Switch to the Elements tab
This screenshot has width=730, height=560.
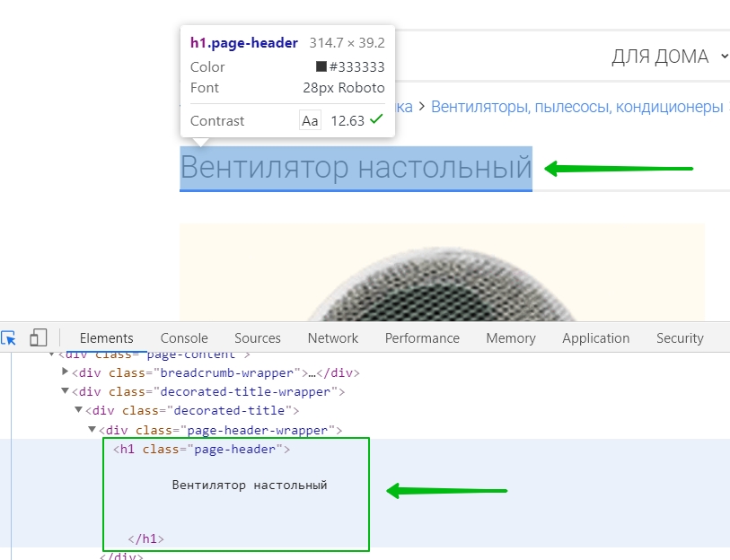[106, 338]
